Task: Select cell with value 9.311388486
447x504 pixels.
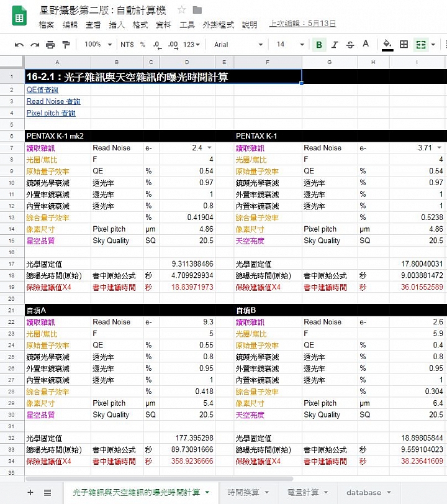Action: click(x=187, y=264)
